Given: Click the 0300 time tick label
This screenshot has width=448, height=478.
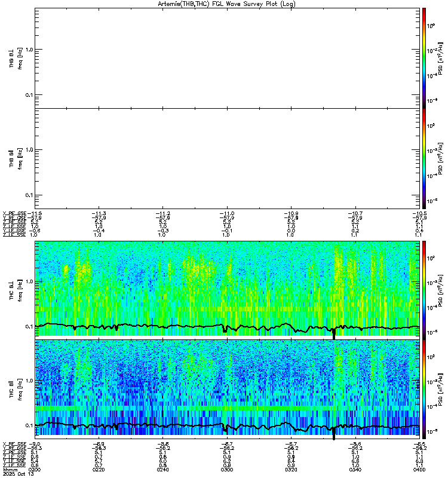Looking at the screenshot, I should click(227, 470).
